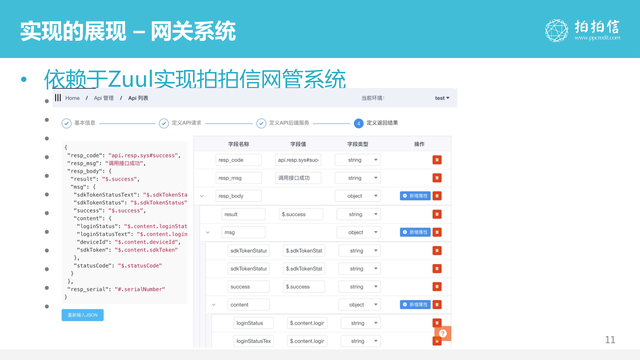
Task: Click 当前环境 label
Action: (x=372, y=98)
